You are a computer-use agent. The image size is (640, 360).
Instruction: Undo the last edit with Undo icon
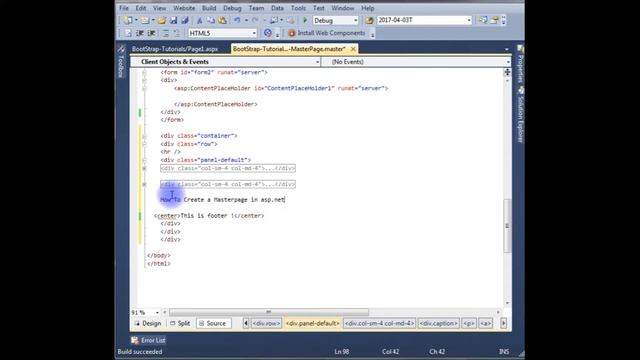[x=237, y=20]
